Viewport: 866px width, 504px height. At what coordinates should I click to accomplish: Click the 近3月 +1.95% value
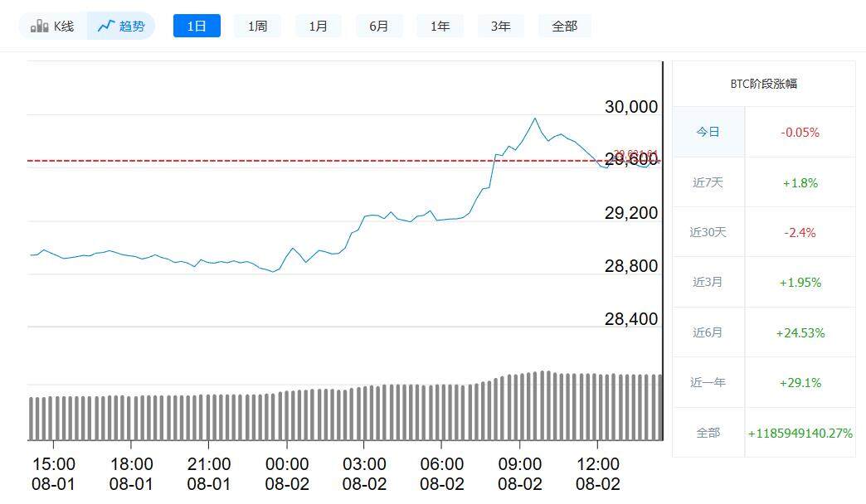tap(800, 282)
